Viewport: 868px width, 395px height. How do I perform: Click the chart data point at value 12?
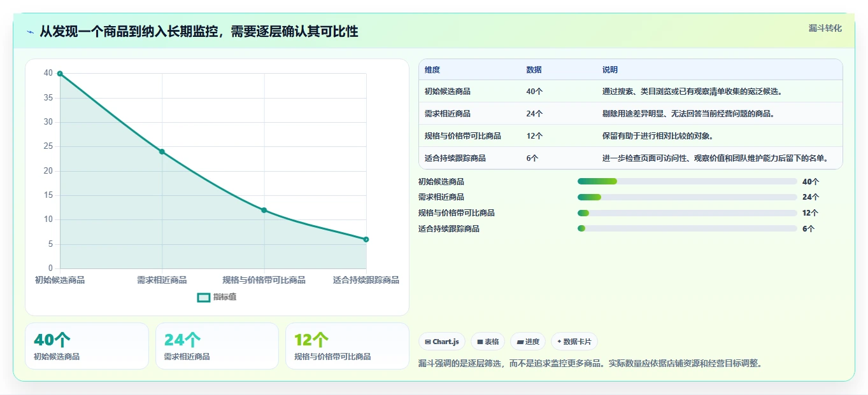point(264,210)
